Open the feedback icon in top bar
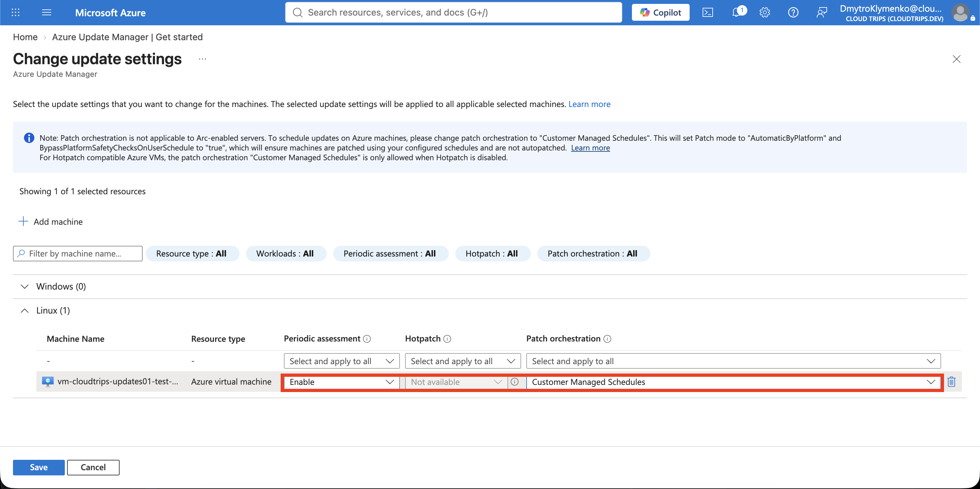The height and width of the screenshot is (489, 980). pos(821,13)
